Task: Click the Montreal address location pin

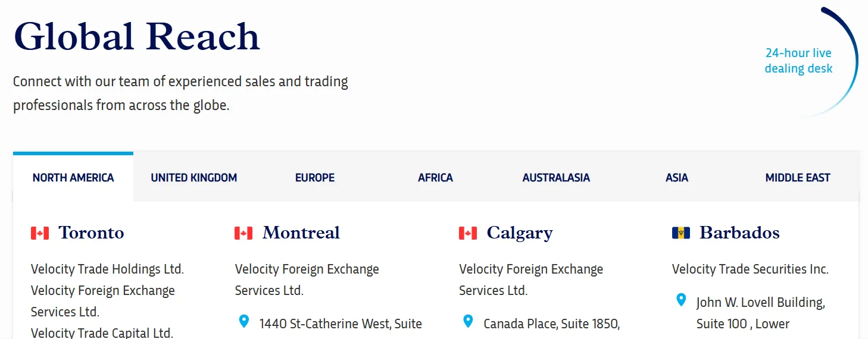Action: pos(243,322)
